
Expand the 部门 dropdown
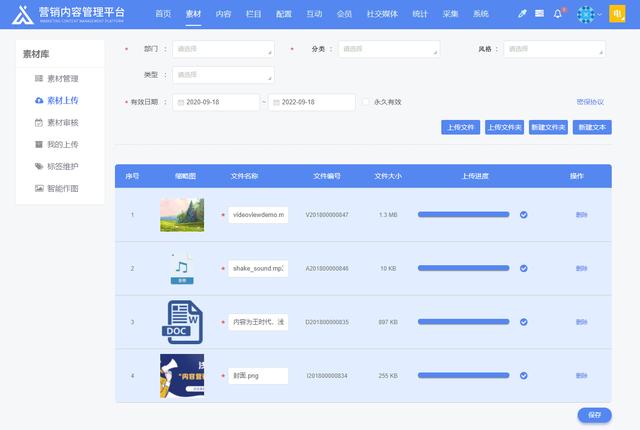[223, 48]
